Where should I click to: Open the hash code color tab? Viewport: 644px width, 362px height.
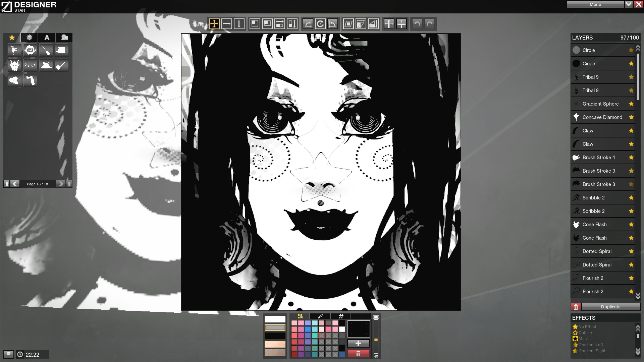[341, 316]
